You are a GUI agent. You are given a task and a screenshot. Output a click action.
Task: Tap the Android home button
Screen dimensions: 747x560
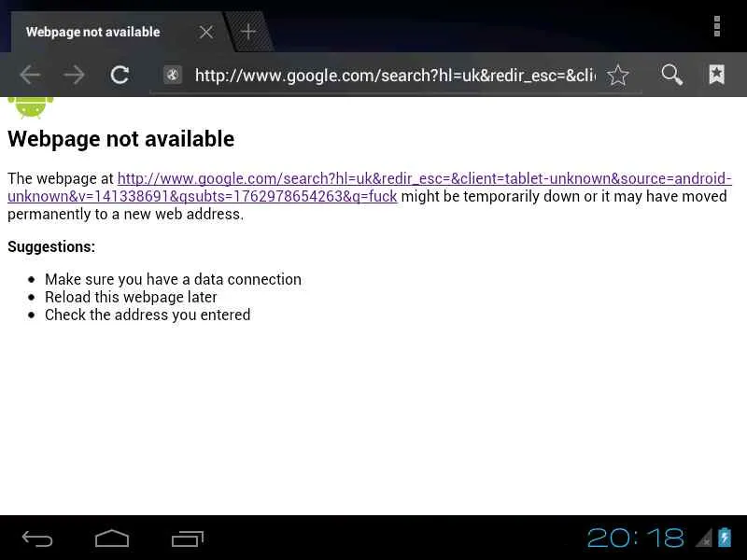112,539
